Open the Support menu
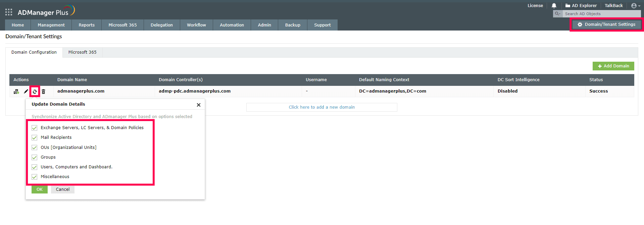 point(323,25)
